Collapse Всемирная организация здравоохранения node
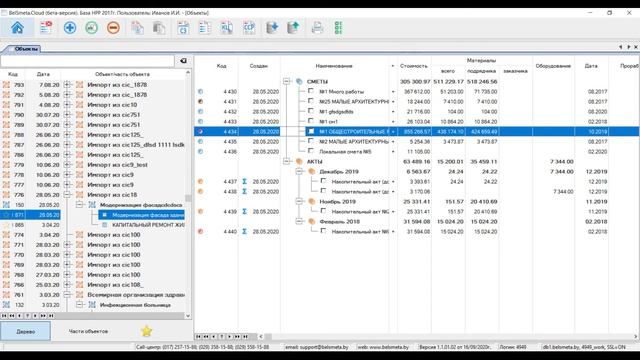Screen dimensions: 640x360 click(67, 295)
